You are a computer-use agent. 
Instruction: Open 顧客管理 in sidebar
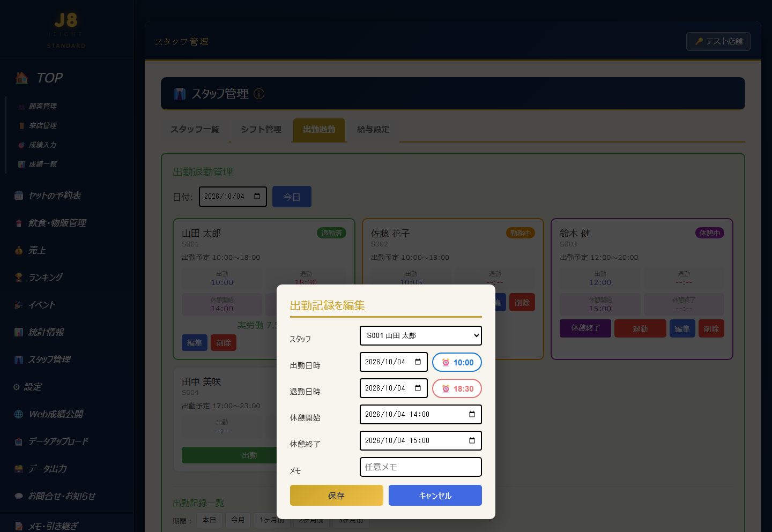click(42, 107)
